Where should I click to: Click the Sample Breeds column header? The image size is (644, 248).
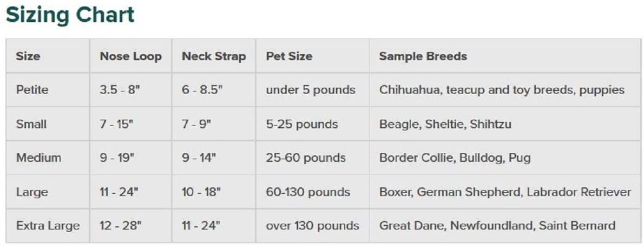pos(423,56)
